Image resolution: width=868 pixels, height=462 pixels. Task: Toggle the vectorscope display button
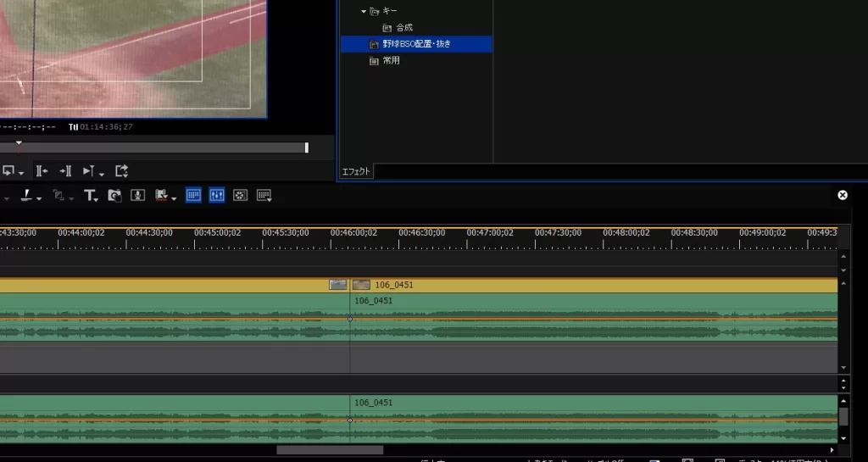click(x=240, y=196)
